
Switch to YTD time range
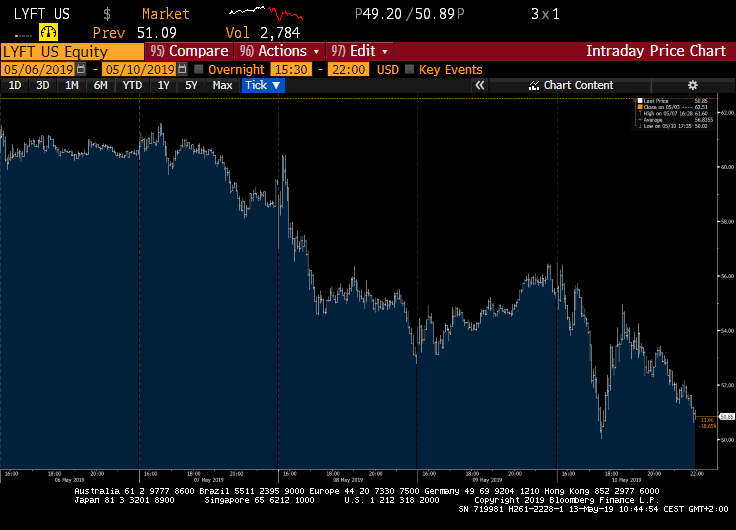click(x=132, y=85)
